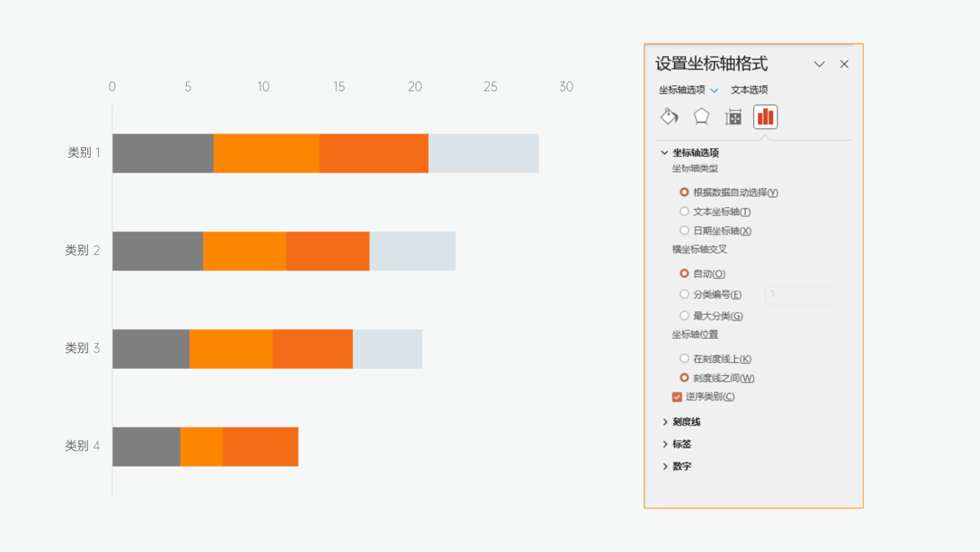Uncheck the 逆序类别 checkbox
The width and height of the screenshot is (980, 552).
tap(676, 396)
